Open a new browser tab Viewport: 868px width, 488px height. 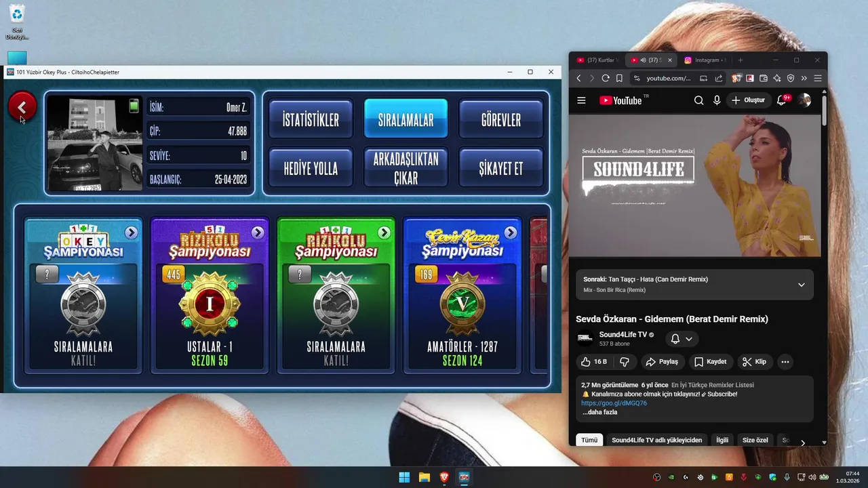click(741, 60)
